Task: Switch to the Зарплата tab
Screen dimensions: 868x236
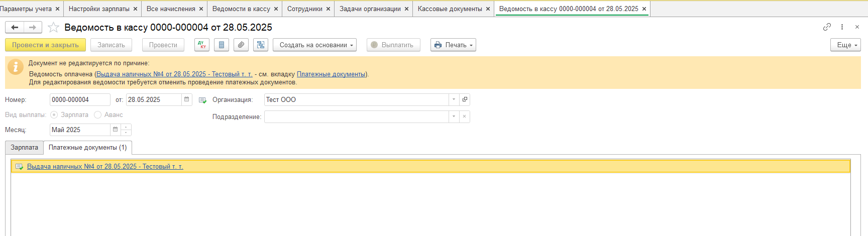Action: click(24, 148)
